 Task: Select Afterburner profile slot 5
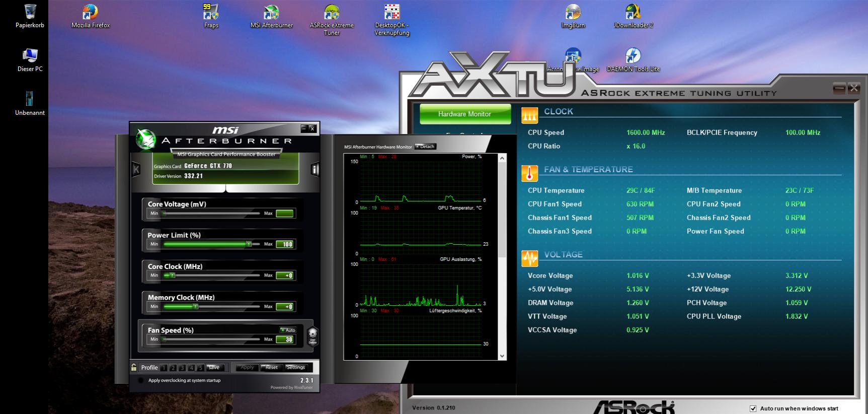[200, 368]
